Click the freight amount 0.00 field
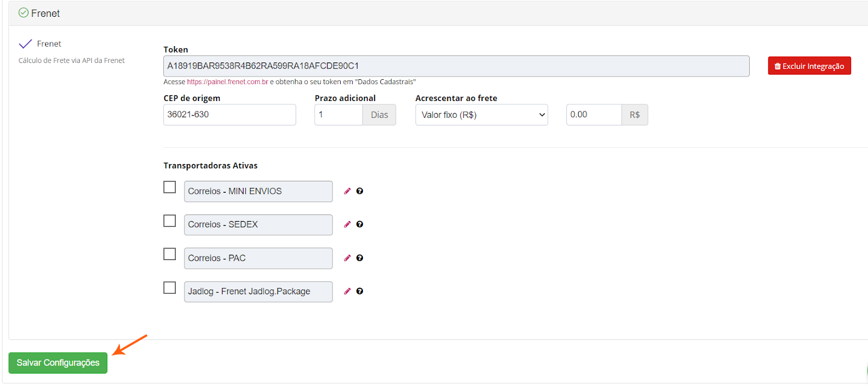Screen dimensions: 868x385 pyautogui.click(x=593, y=115)
